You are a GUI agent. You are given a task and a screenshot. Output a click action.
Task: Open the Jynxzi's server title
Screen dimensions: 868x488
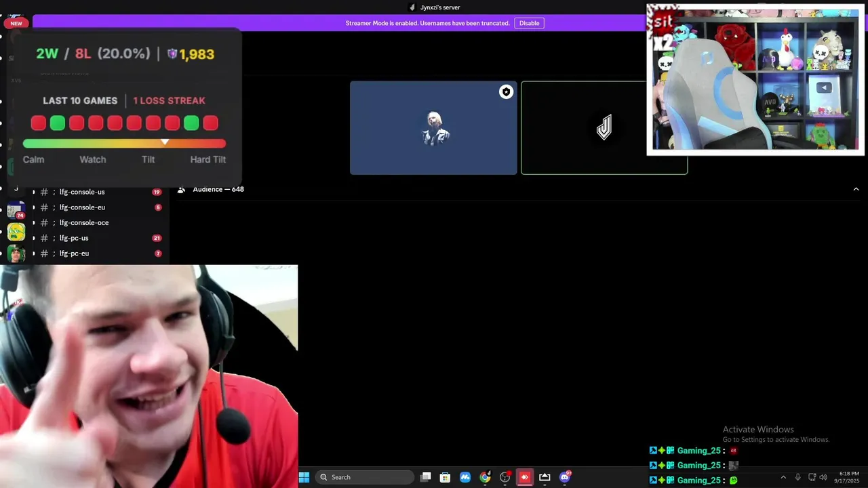pyautogui.click(x=439, y=7)
